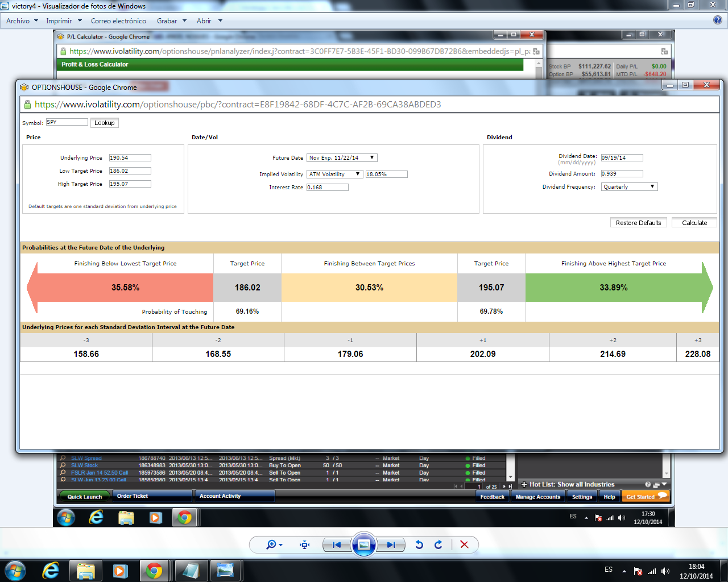Click the Photo Viewer icon on the outer taskbar
Image resolution: width=728 pixels, height=582 pixels.
point(225,571)
